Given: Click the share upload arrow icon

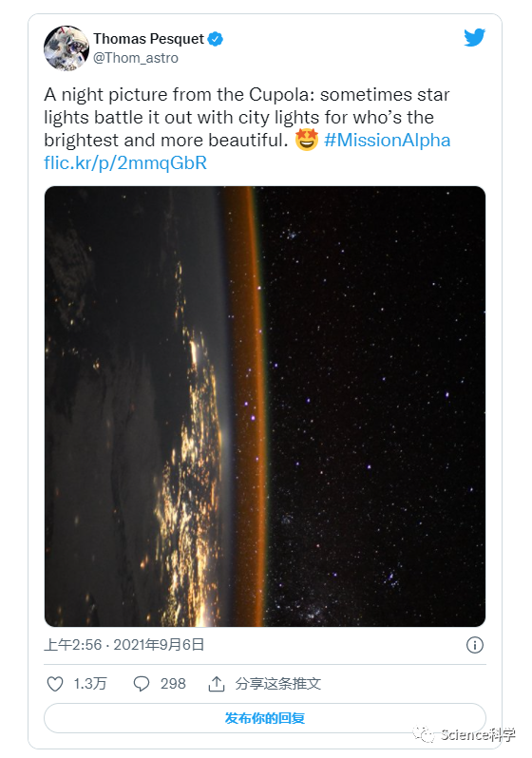Looking at the screenshot, I should pyautogui.click(x=217, y=684).
